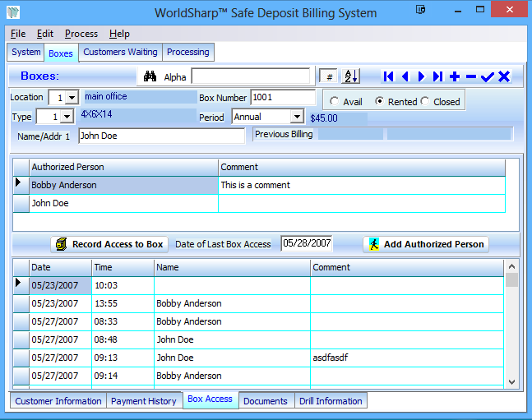
Task: Go to the previous box record
Action: coord(405,76)
